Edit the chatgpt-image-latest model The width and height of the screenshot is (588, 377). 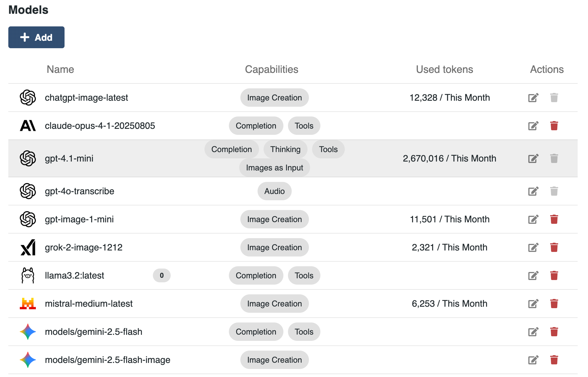tap(533, 98)
